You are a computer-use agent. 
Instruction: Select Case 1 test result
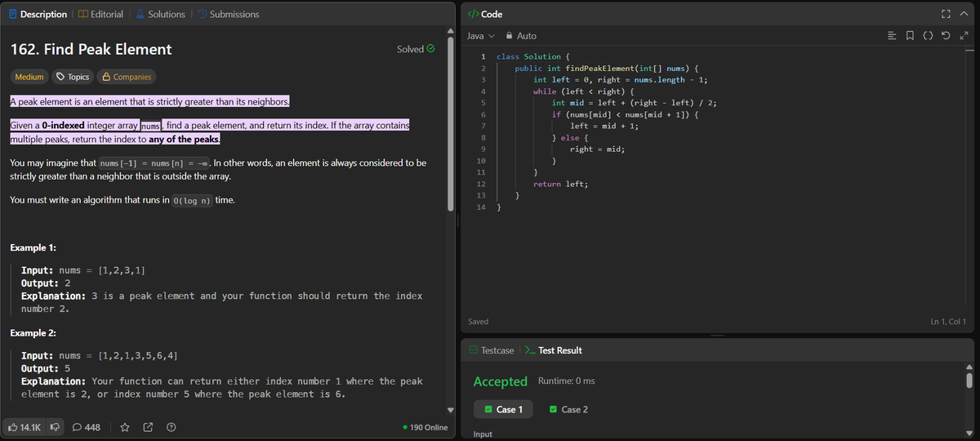coord(503,409)
